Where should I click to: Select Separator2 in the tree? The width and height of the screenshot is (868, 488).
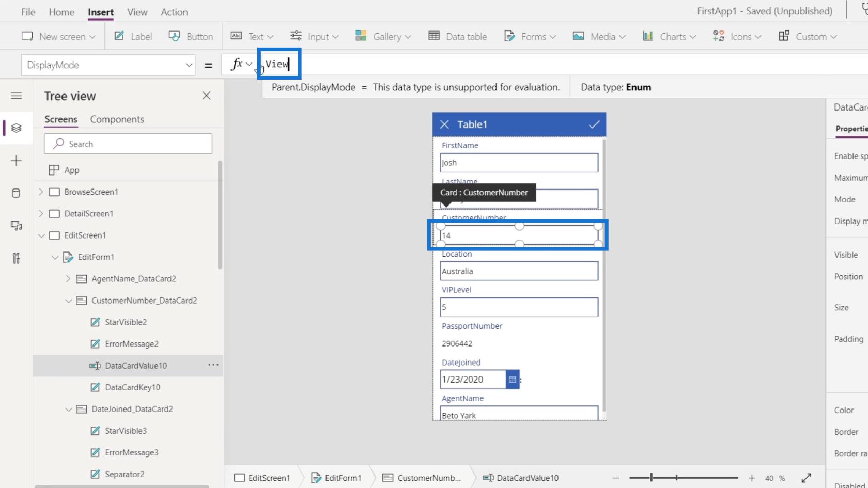125,474
